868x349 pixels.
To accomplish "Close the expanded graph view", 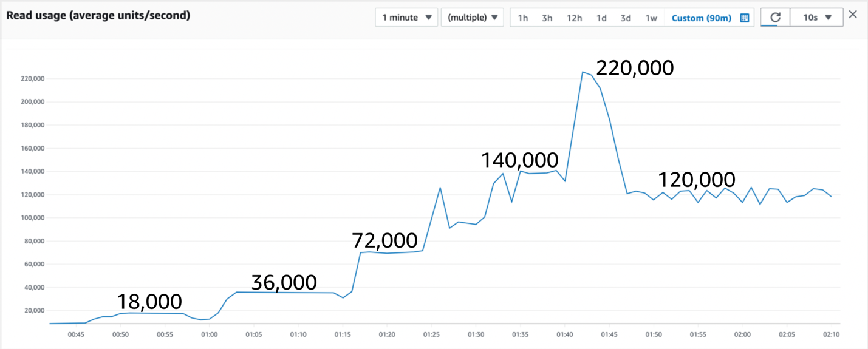I will pos(853,15).
